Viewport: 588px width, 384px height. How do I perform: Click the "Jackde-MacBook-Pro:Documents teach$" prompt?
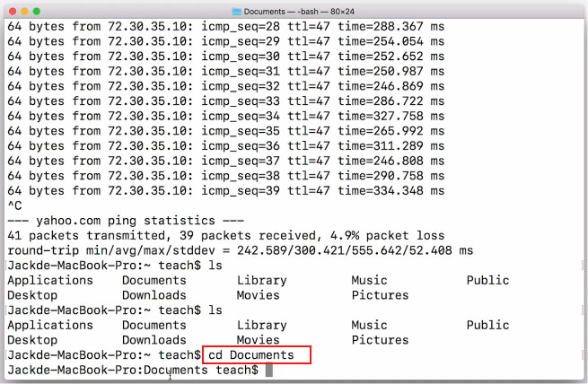coord(132,371)
